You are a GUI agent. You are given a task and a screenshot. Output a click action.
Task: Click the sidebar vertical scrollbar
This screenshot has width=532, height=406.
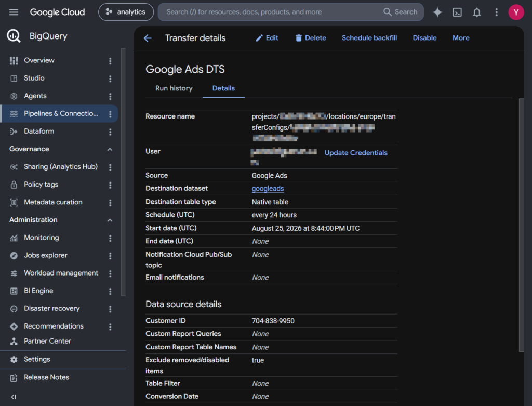coord(123,172)
